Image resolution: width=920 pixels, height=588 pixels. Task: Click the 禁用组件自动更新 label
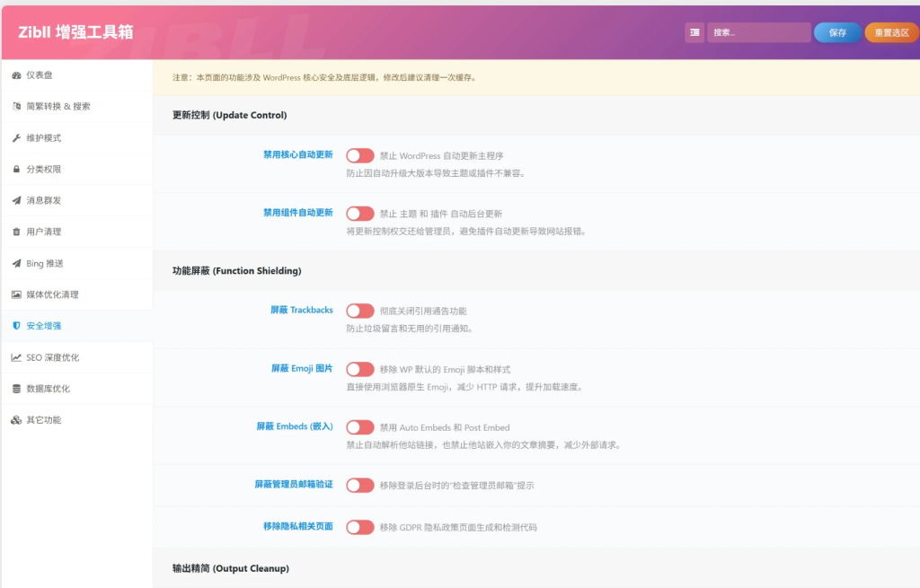298,213
